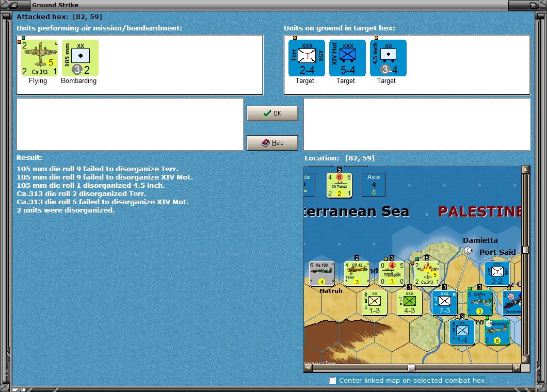The image size is (547, 392).
Task: Click the OK button
Action: [x=272, y=113]
